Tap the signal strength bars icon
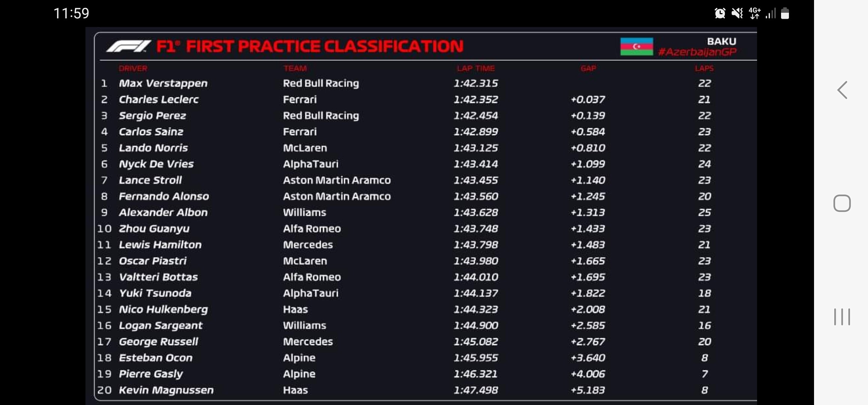Screen dimensions: 868x405 [x=771, y=14]
